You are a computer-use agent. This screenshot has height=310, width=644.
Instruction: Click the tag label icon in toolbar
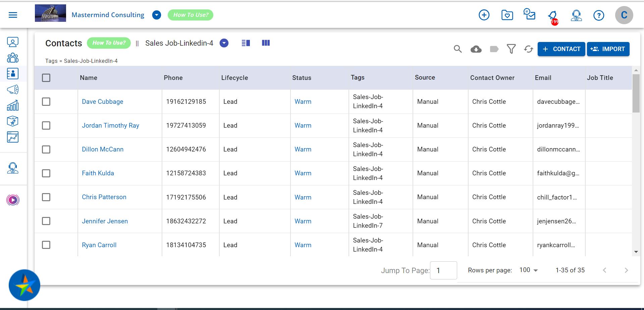point(494,49)
